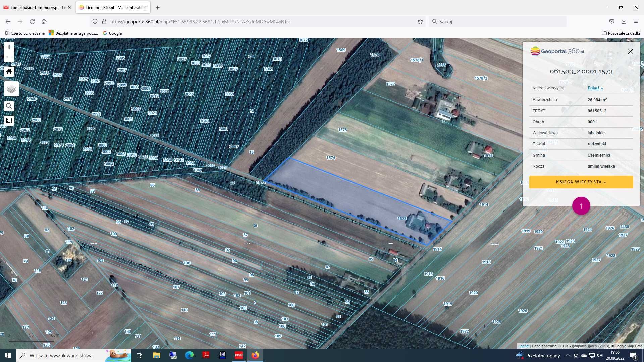Open the Windows notification center
Viewport: 644px width, 362px height.
633,355
